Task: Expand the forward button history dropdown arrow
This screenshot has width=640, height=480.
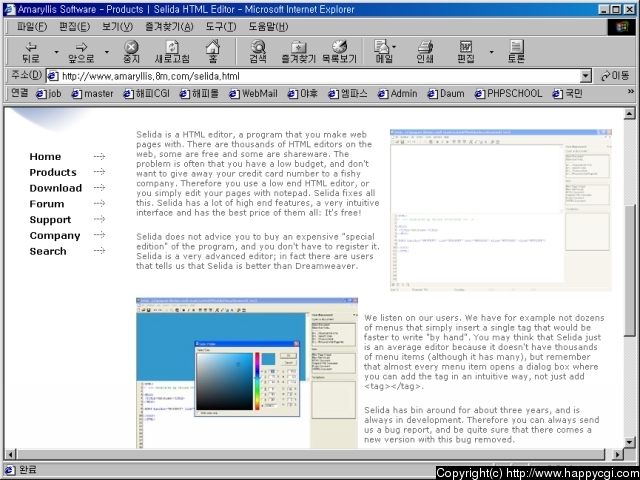Action: [107, 52]
